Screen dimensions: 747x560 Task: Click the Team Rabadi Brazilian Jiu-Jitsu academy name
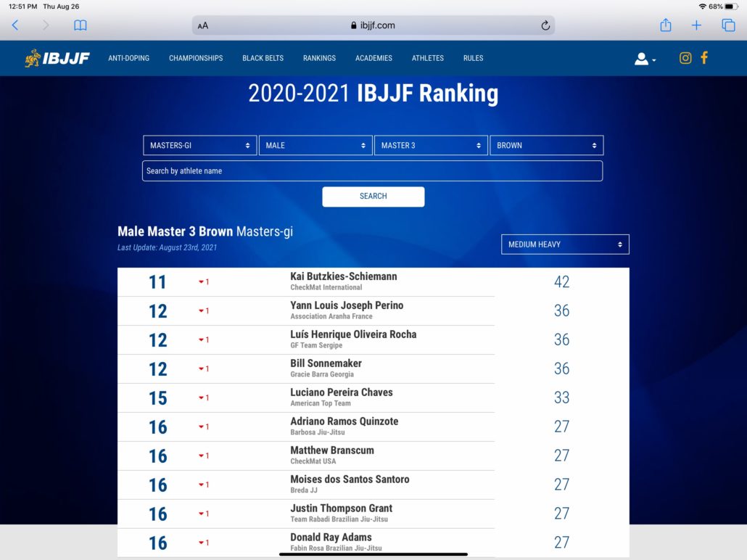click(x=339, y=519)
